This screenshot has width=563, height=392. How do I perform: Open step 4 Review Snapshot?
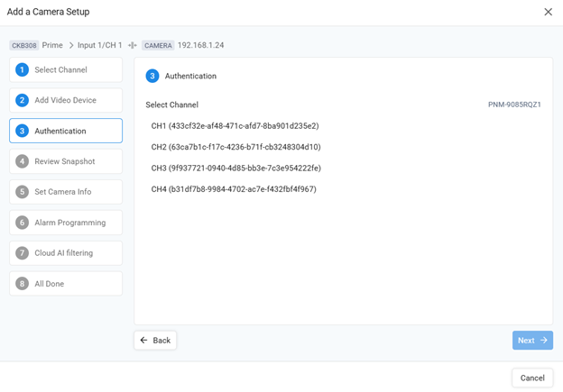click(66, 161)
